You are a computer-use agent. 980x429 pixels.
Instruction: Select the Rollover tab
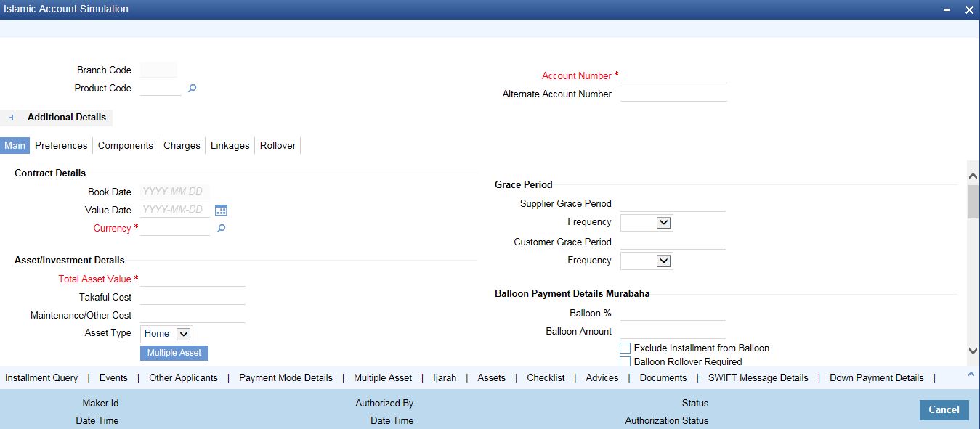click(x=278, y=145)
